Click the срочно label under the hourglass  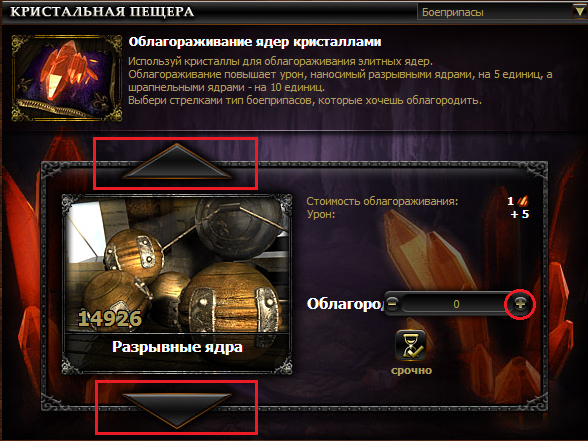[x=411, y=370]
